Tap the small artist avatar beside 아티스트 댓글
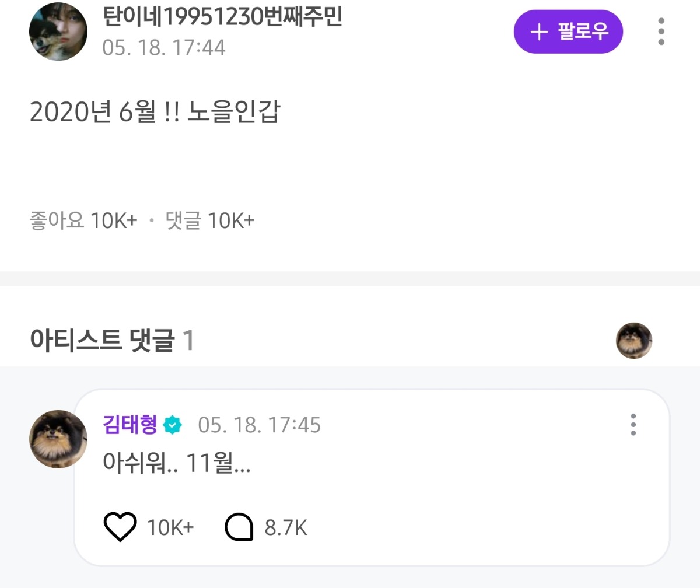The width and height of the screenshot is (700, 588). click(x=633, y=341)
